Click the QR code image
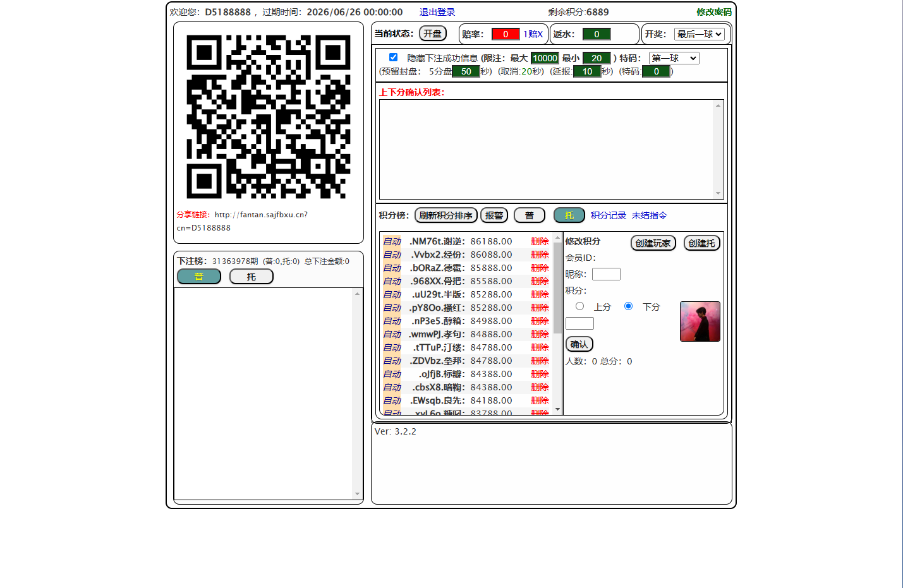The image size is (903, 588). (x=268, y=117)
